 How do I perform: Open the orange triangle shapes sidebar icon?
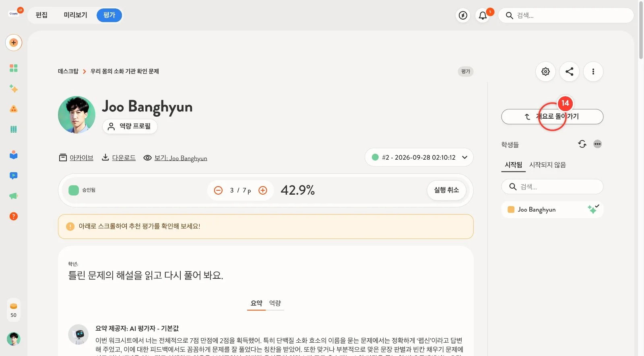coord(14,109)
